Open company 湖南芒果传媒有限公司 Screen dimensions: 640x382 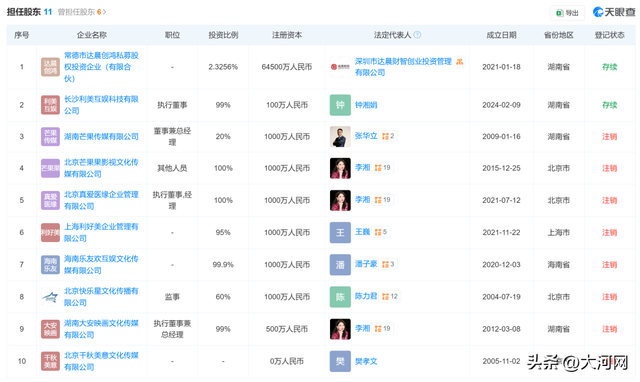pyautogui.click(x=101, y=137)
